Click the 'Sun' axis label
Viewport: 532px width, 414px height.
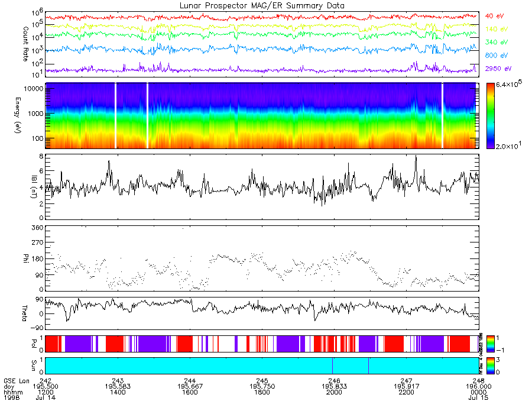point(34,366)
